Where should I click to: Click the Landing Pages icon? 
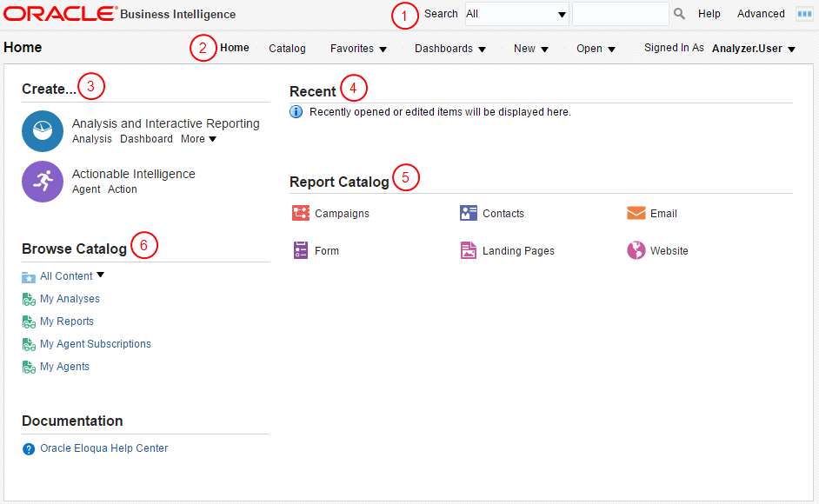(x=469, y=250)
